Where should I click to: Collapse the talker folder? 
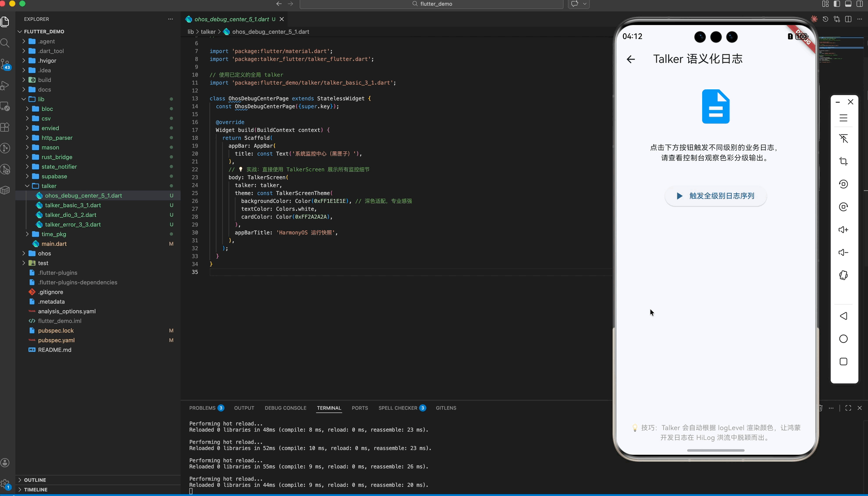pyautogui.click(x=49, y=186)
